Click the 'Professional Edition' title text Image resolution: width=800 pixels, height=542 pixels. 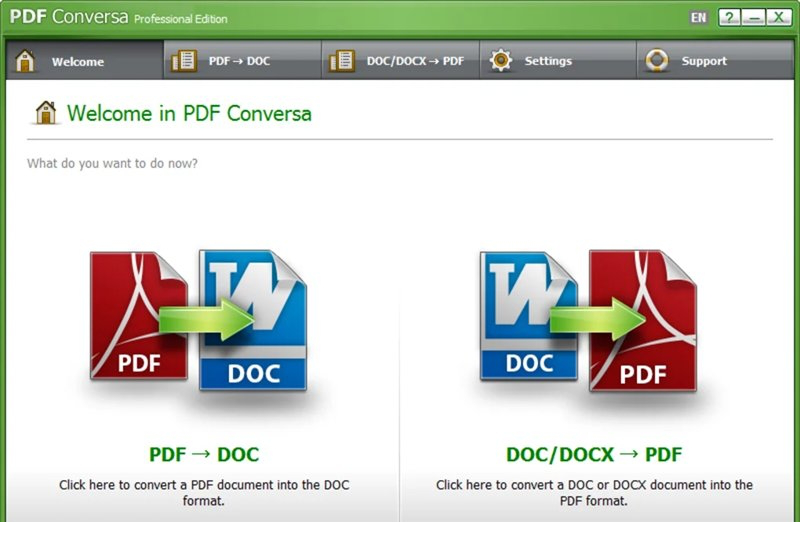pyautogui.click(x=181, y=19)
